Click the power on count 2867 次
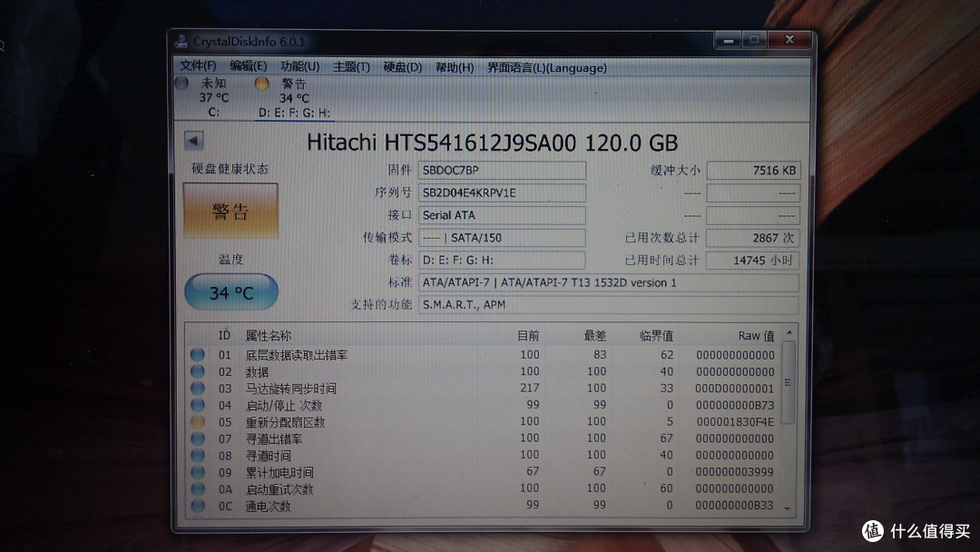980x552 pixels. [x=753, y=238]
